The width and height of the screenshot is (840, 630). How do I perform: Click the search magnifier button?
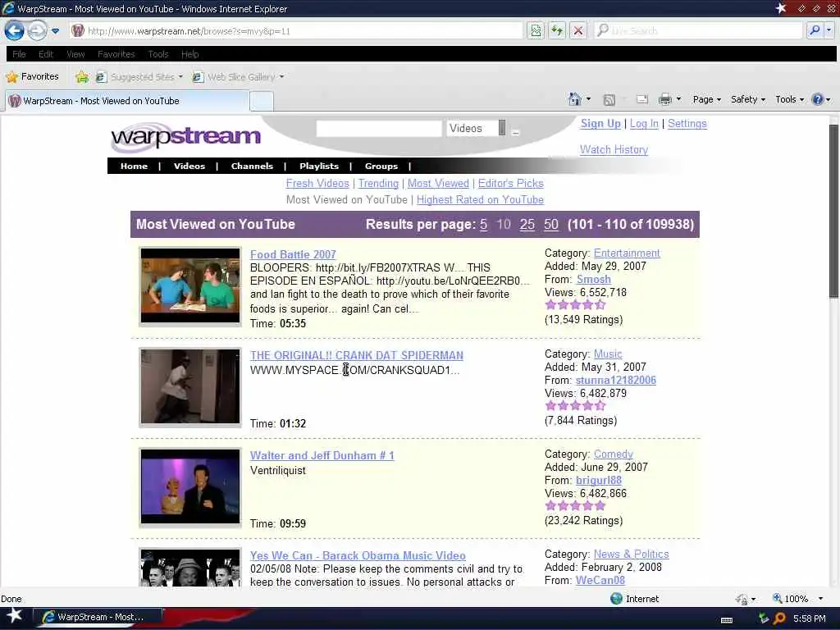pyautogui.click(x=815, y=30)
